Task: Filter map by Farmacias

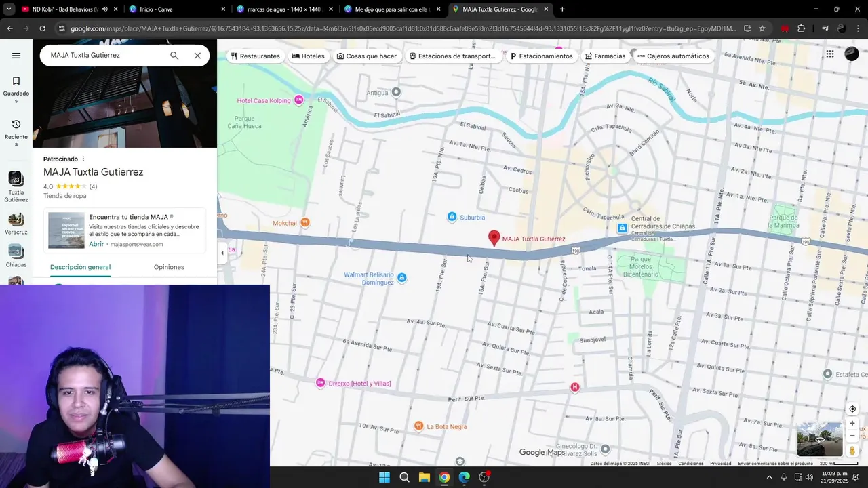Action: pos(605,56)
